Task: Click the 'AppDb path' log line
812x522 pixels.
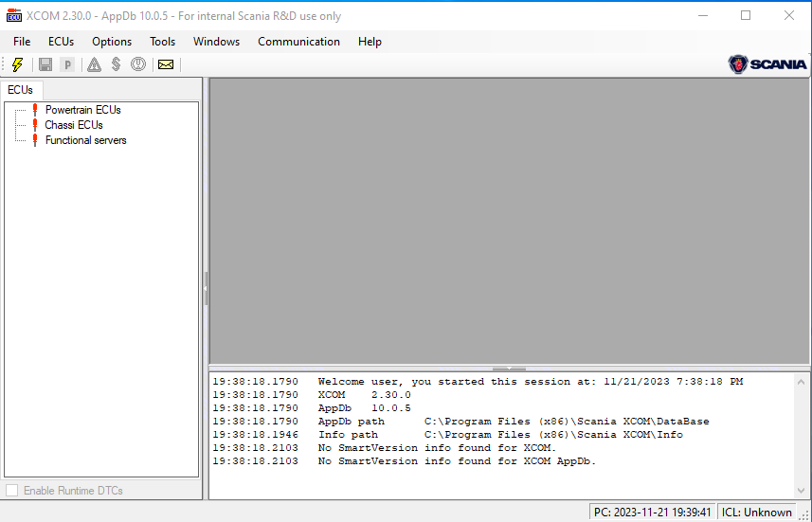Action: point(460,422)
